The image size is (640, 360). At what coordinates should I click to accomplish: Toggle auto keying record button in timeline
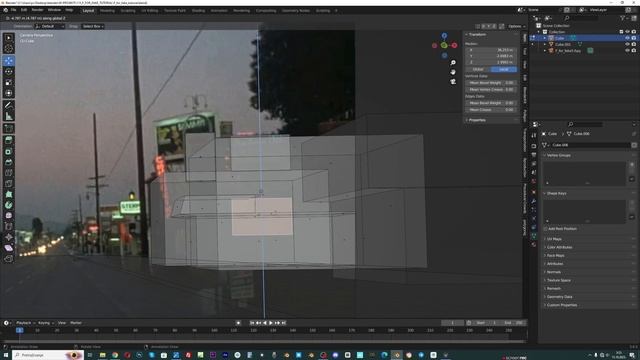point(238,323)
